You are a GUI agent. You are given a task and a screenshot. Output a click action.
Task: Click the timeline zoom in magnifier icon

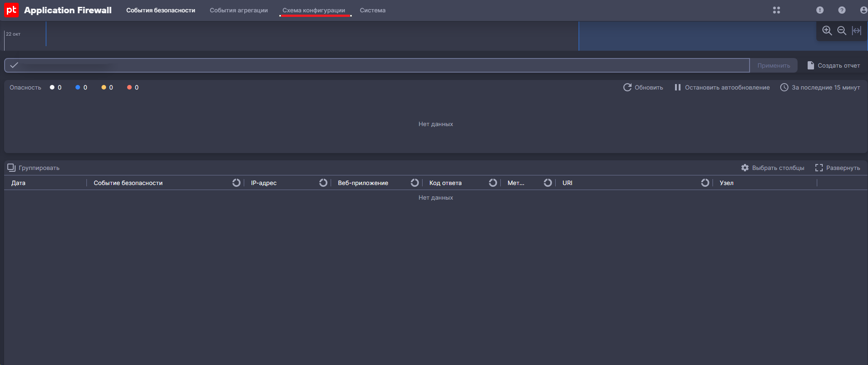coord(827,31)
